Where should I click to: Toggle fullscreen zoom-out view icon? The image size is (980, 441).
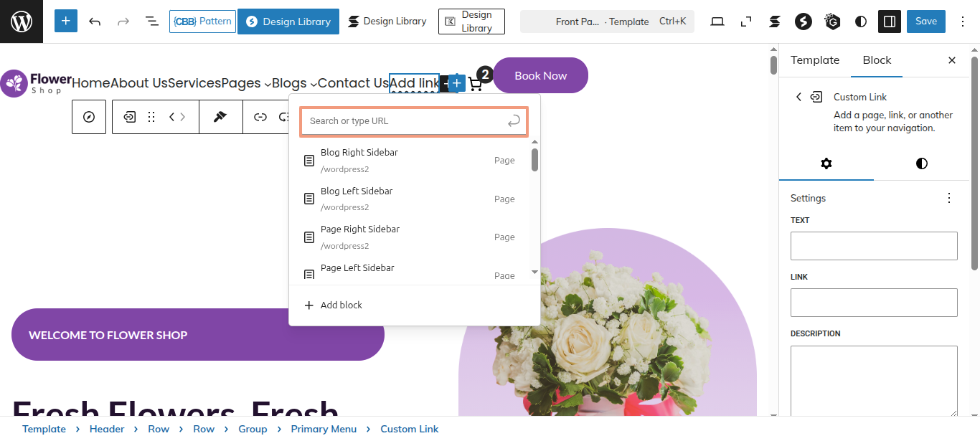point(746,22)
